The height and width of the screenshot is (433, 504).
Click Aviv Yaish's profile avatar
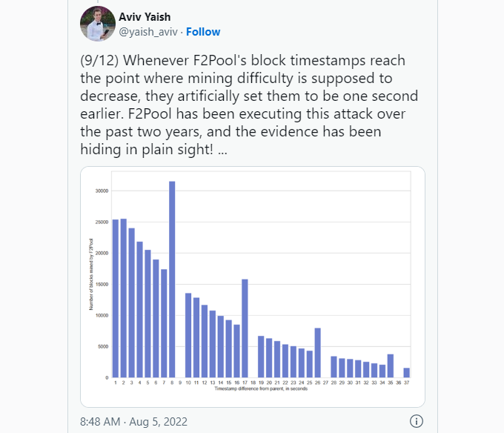point(98,24)
